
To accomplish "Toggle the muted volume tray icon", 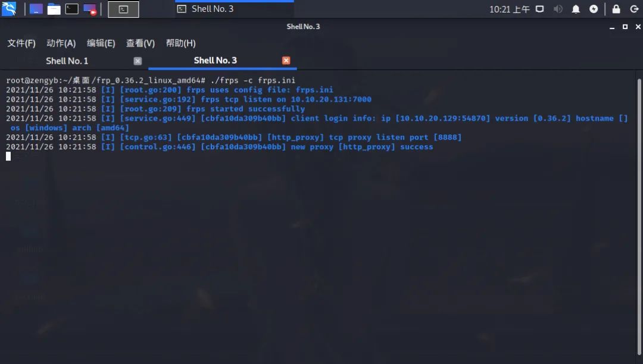I will [558, 9].
